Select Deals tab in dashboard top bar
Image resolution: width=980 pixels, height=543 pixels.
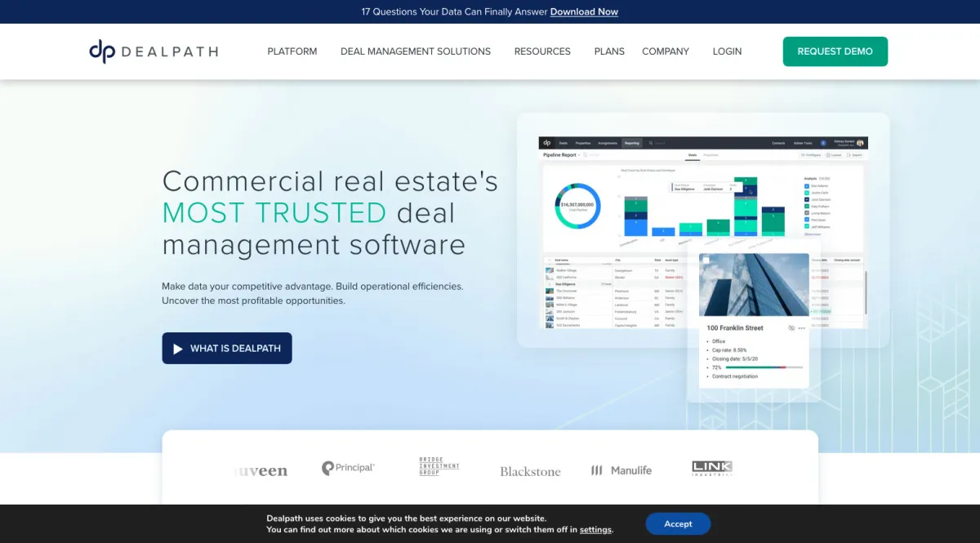pyautogui.click(x=563, y=143)
